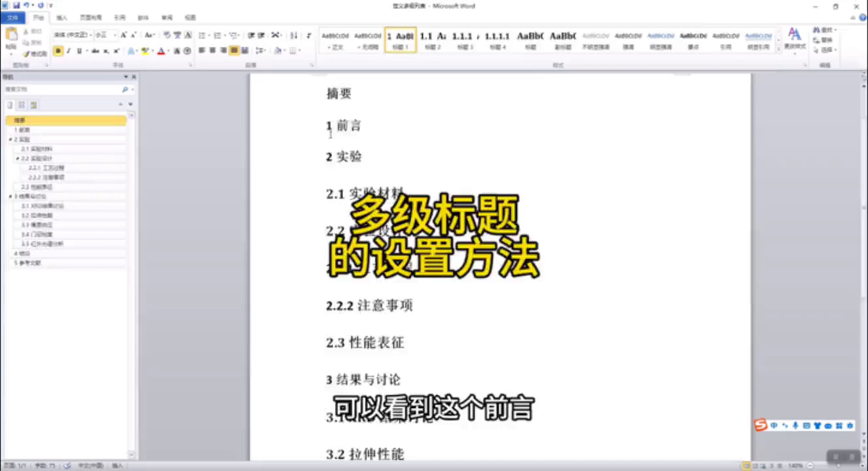The image size is (868, 471).
Task: Collapse the '2.2' heading in navigation pane
Action: pos(17,158)
